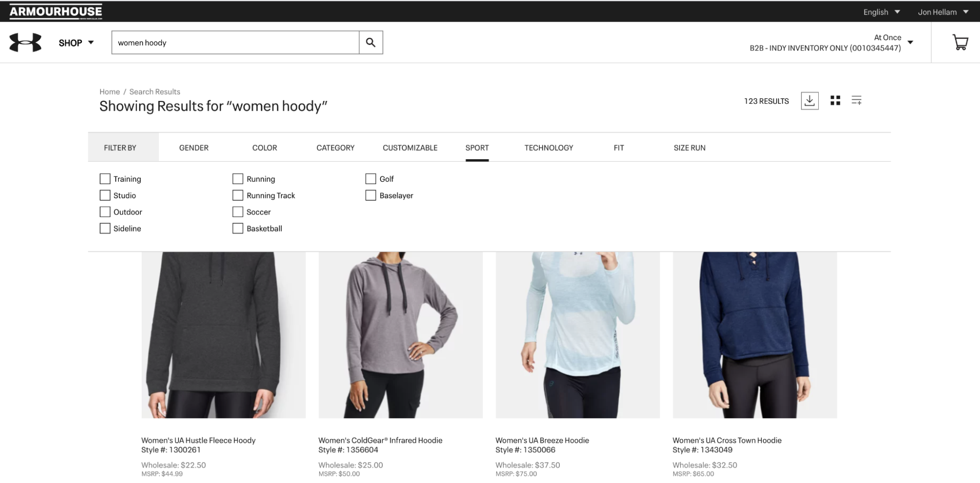Click Style #: 1356604 text
This screenshot has width=980, height=483.
pyautogui.click(x=348, y=450)
